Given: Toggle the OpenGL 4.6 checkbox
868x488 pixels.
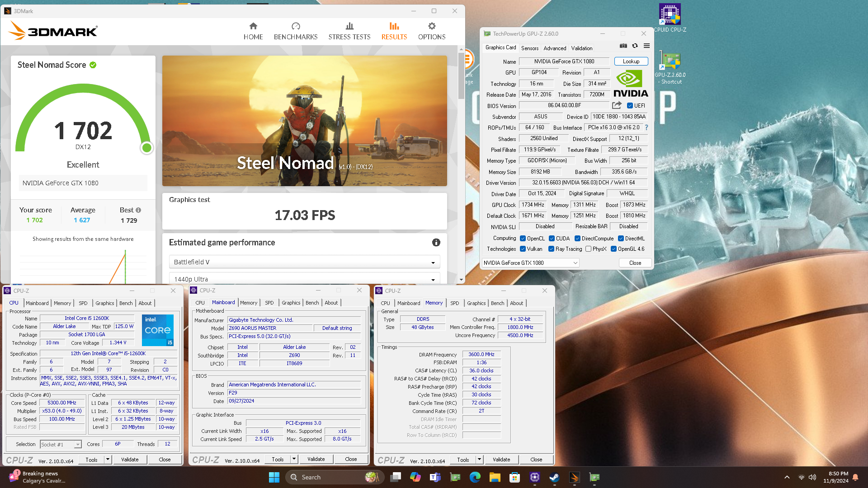Looking at the screenshot, I should pos(613,249).
